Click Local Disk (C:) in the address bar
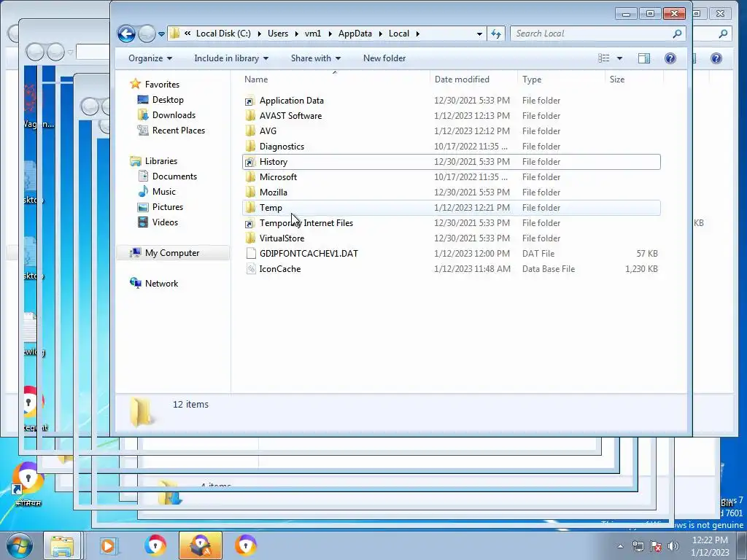747x560 pixels. (223, 34)
